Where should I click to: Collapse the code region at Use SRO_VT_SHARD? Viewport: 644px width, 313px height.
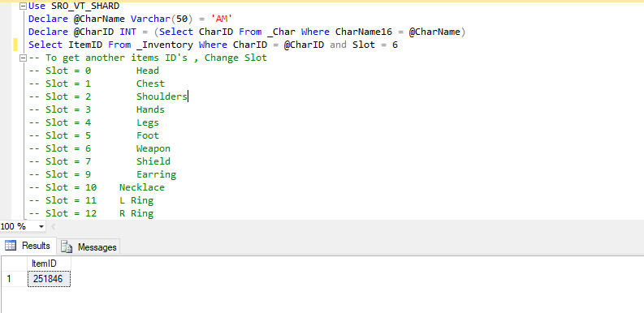click(23, 6)
